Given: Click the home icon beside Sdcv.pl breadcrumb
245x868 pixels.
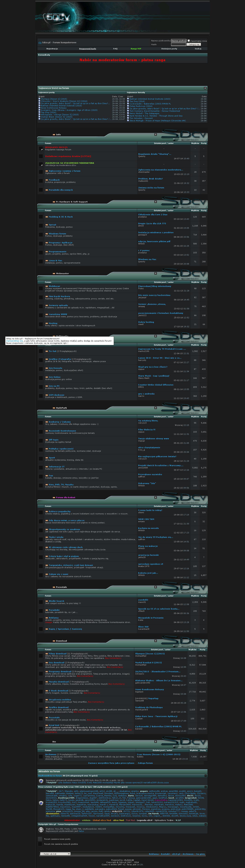Looking at the screenshot, I should click(40, 43).
